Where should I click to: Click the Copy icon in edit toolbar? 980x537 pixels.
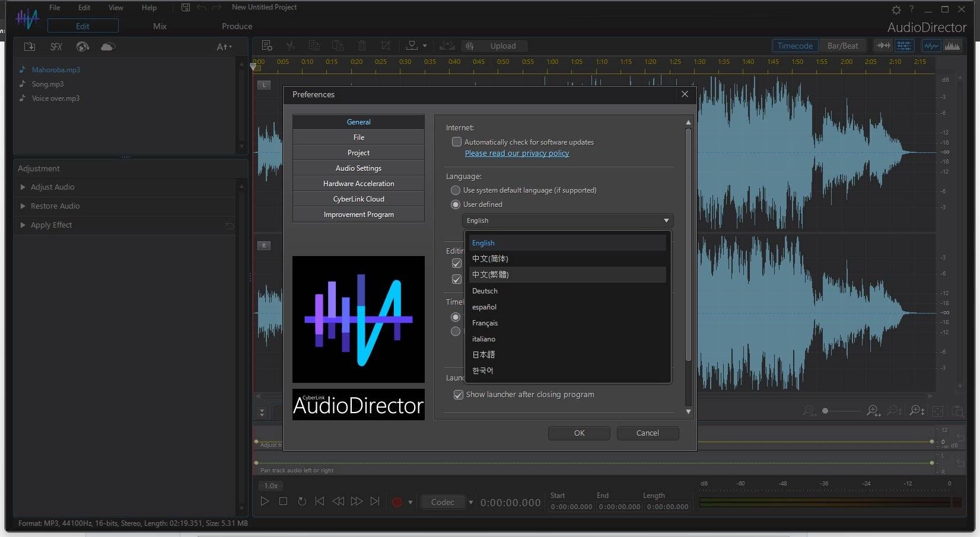point(314,46)
